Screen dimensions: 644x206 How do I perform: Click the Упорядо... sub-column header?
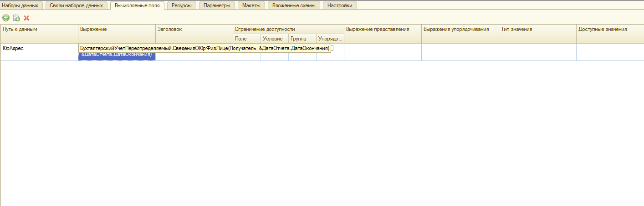point(330,39)
